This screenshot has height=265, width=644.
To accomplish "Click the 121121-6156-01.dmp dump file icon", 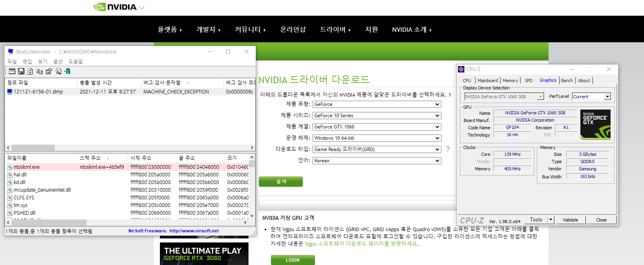I will (x=10, y=91).
